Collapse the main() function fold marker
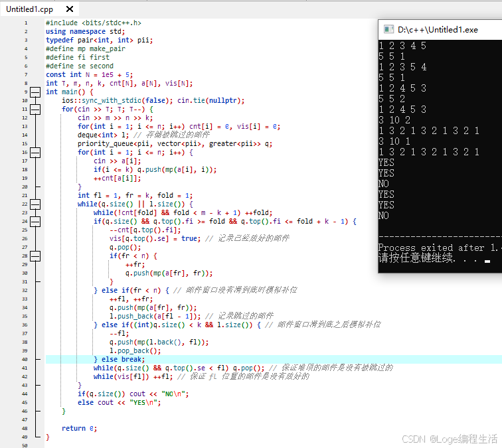502x448 pixels. (x=35, y=92)
